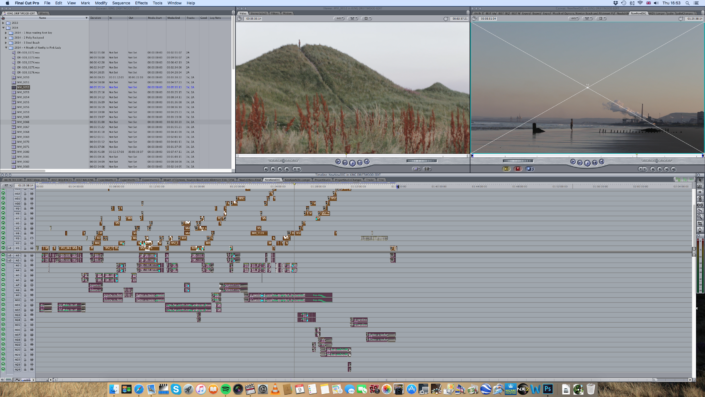Open the Effects menu

click(141, 3)
